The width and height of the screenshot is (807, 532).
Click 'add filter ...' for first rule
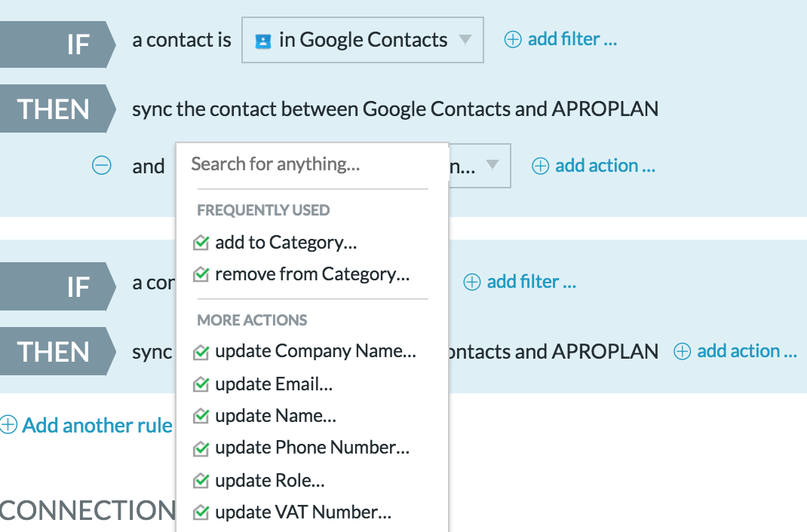click(x=572, y=39)
